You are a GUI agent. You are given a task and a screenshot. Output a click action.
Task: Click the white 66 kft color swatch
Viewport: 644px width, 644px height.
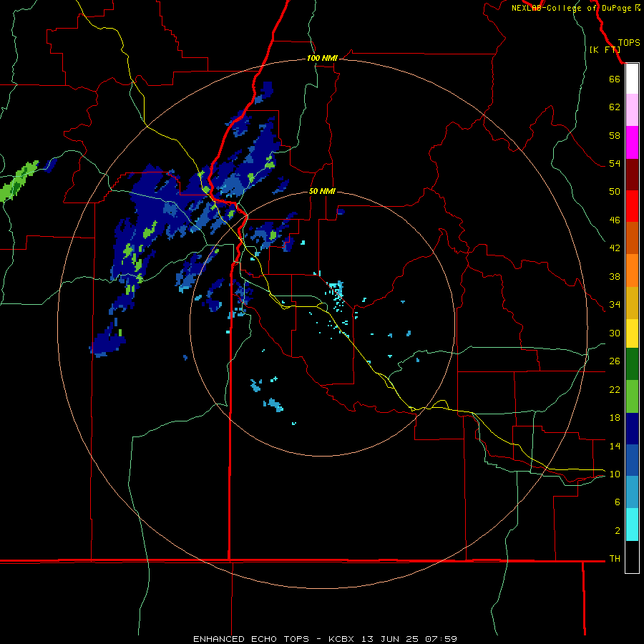pos(632,79)
